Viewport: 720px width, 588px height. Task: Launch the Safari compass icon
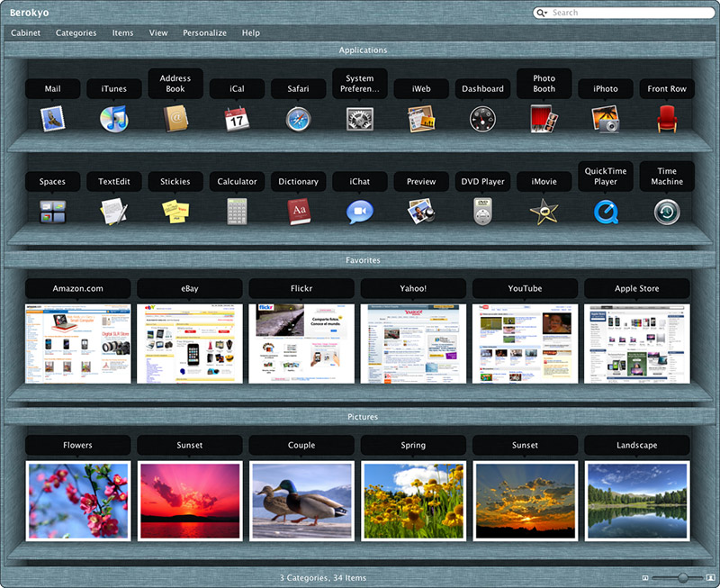coord(299,119)
